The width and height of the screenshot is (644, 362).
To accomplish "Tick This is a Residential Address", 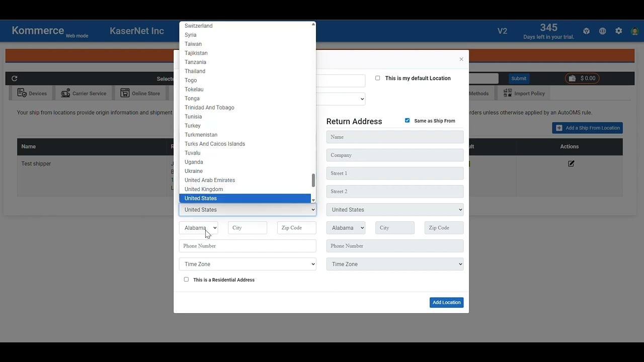I will point(186,280).
